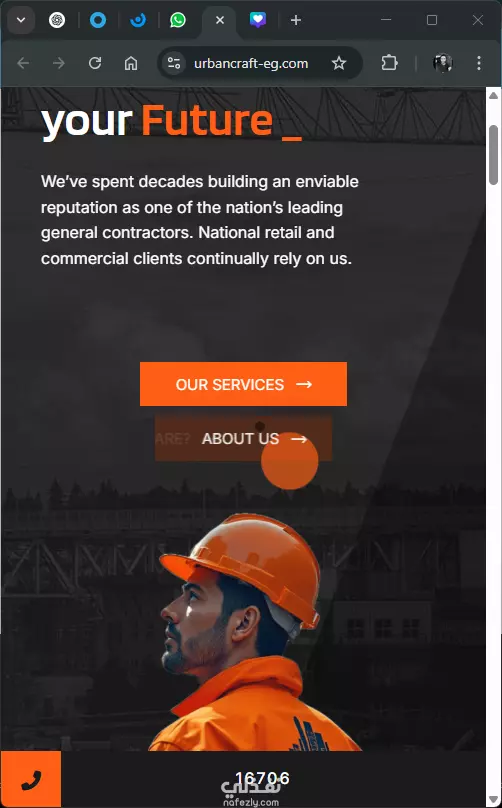Open the tab search dropdown arrow
Viewport: 502px width, 808px height.
pos(21,20)
